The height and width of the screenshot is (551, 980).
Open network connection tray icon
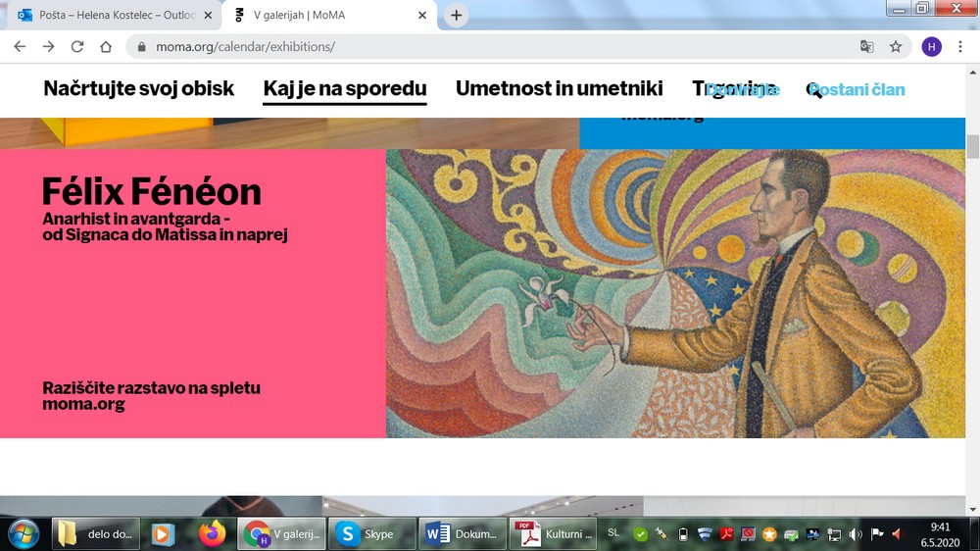click(x=834, y=534)
